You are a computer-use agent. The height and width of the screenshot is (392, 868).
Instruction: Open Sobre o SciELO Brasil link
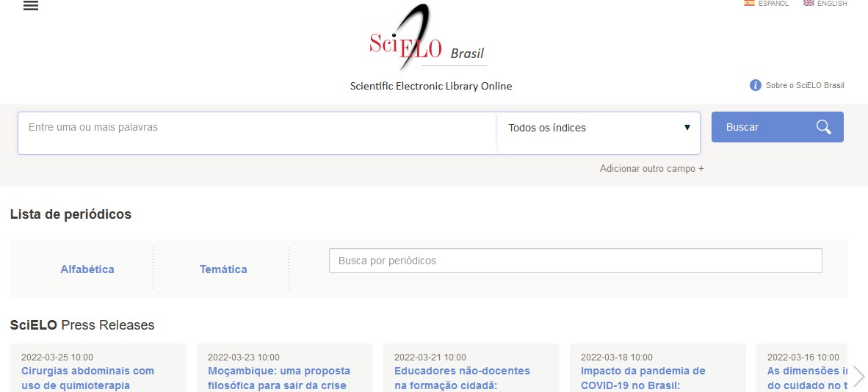click(804, 85)
